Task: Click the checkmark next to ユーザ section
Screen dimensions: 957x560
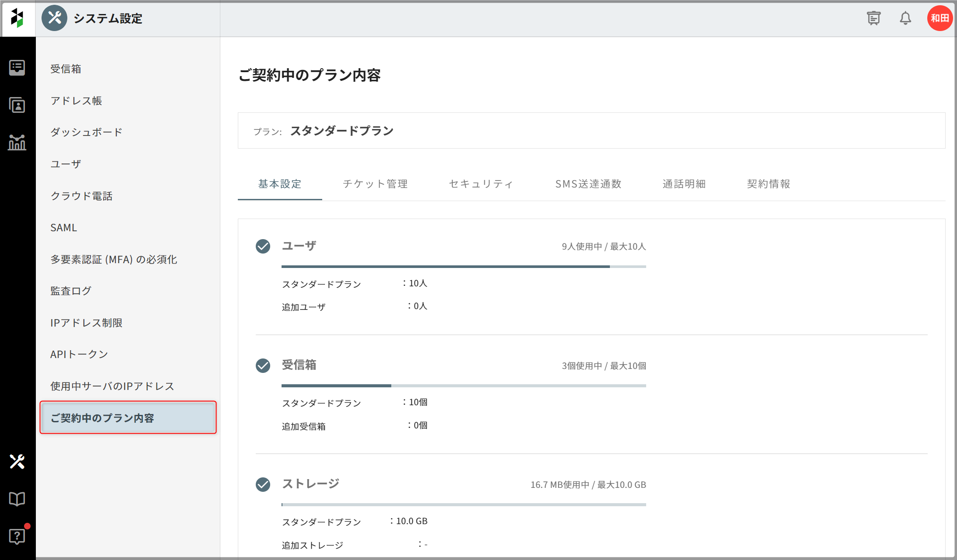Action: coord(263,247)
